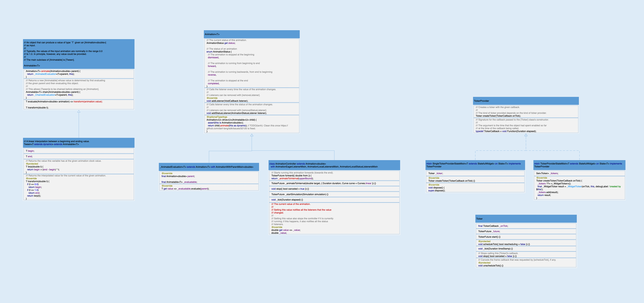Select the Animation<T> class header
Screen dimensions: 644x303
tap(251, 34)
